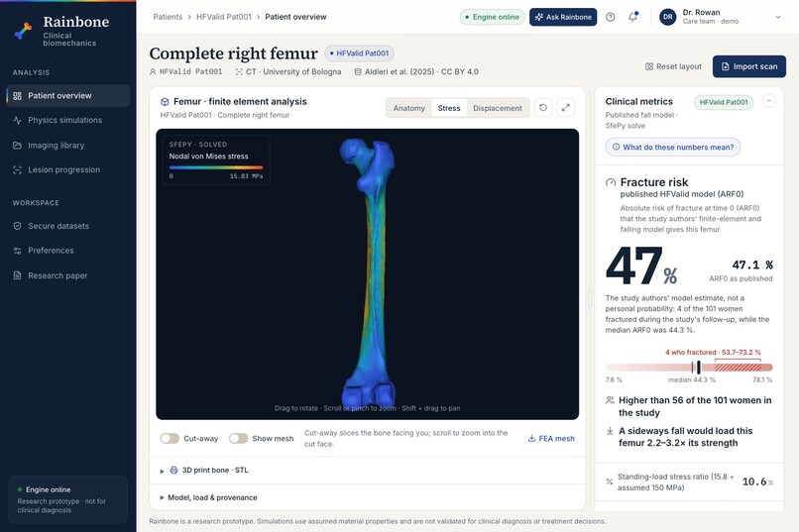Open Patient overview in sidebar
This screenshot has width=799, height=532.
68,96
